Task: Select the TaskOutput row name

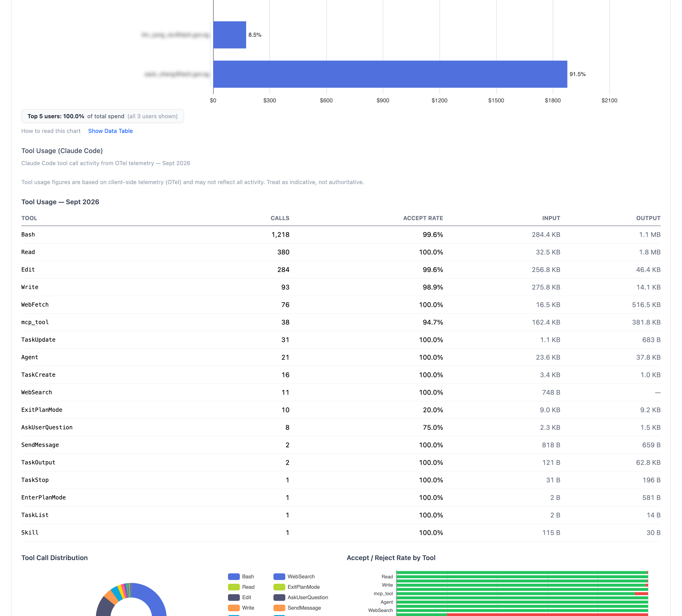Action: 38,462
